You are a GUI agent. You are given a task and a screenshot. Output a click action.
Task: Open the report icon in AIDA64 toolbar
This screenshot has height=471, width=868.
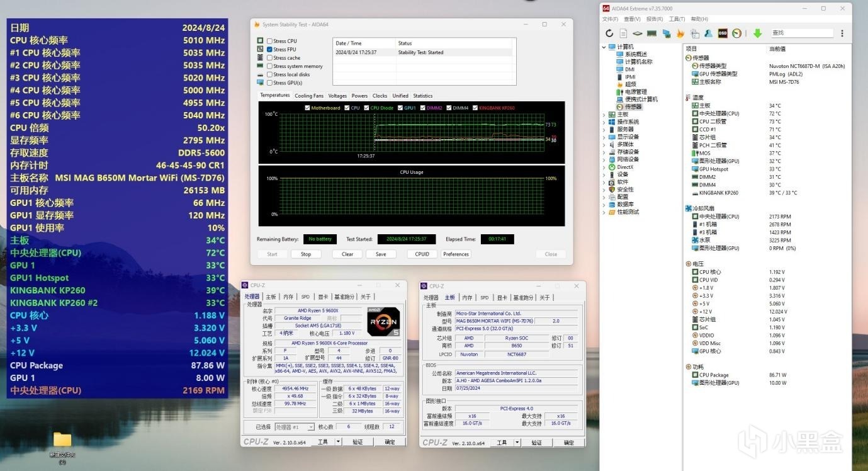[623, 33]
